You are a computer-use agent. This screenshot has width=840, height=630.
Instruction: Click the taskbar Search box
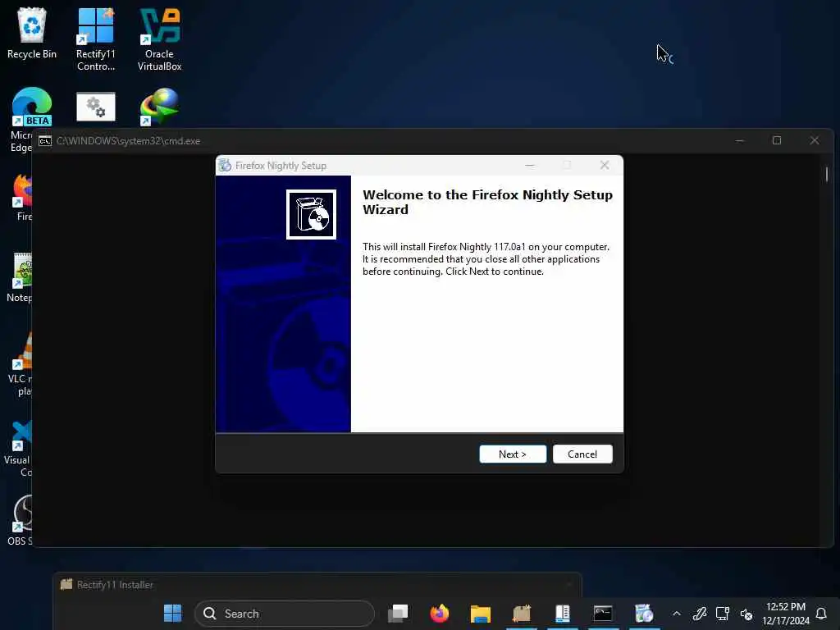tap(285, 614)
